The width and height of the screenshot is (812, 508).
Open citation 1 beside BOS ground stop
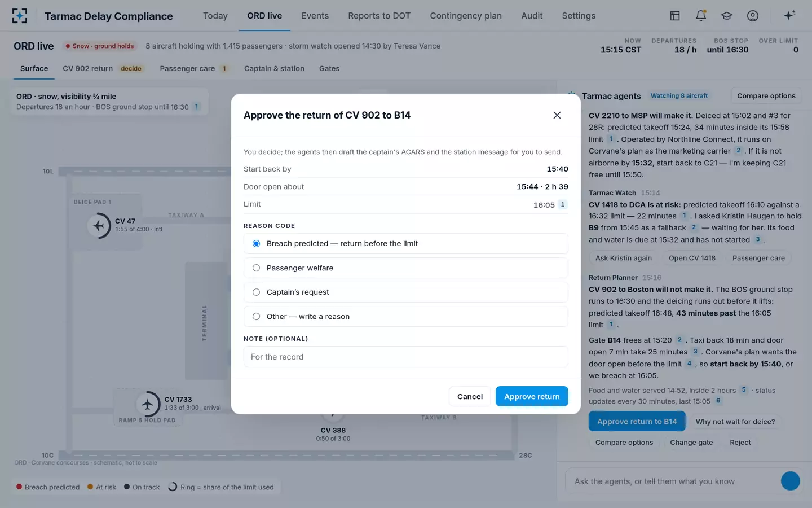[x=197, y=107]
